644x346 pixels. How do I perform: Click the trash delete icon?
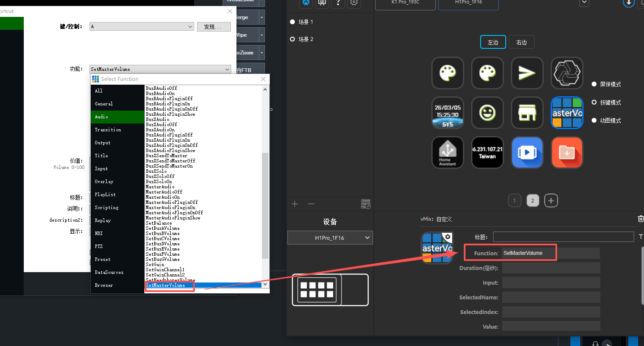click(641, 219)
